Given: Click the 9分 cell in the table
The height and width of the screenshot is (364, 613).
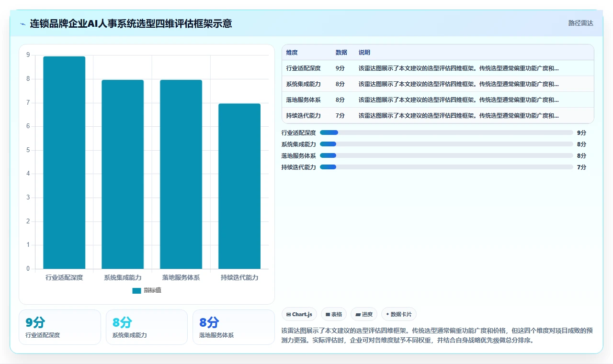Looking at the screenshot, I should click(x=340, y=68).
